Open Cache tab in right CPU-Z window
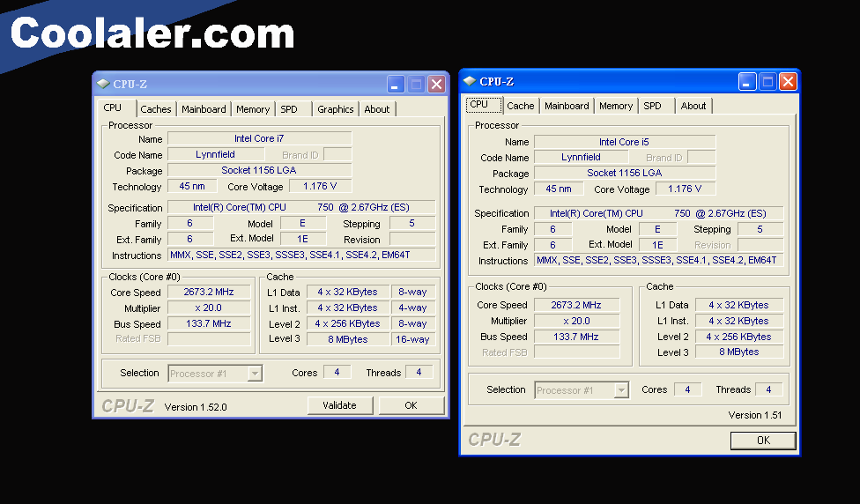 click(x=521, y=106)
